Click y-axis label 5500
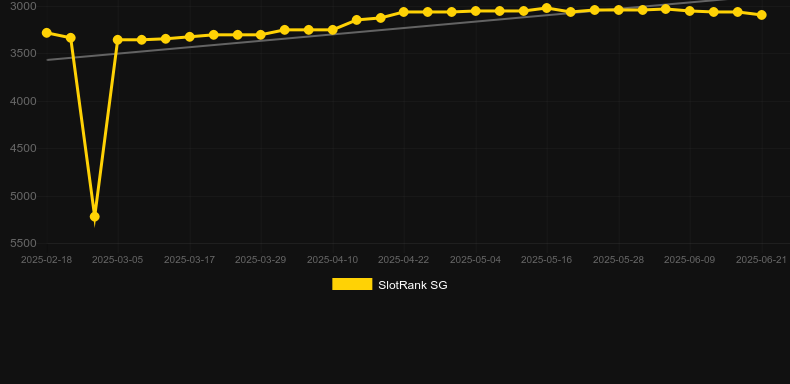Image resolution: width=790 pixels, height=384 pixels. [x=24, y=243]
